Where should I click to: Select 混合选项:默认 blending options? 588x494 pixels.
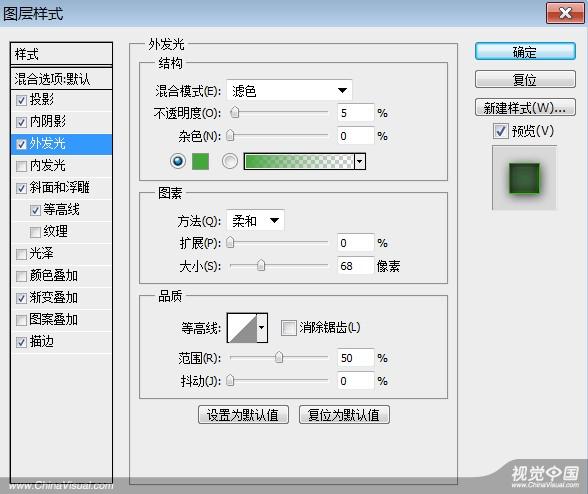pos(62,79)
